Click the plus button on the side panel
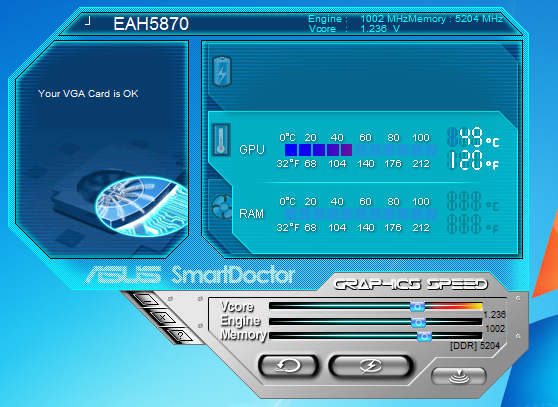 point(162,317)
